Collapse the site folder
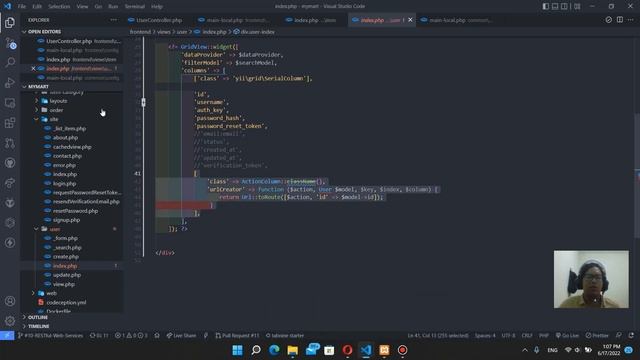640x360 pixels. (53, 119)
